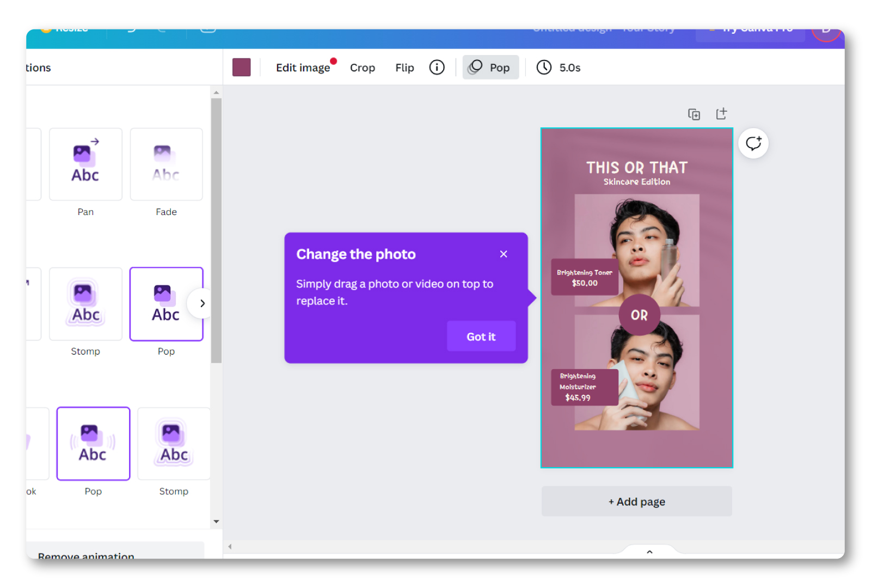Click the Got it button

(x=481, y=336)
